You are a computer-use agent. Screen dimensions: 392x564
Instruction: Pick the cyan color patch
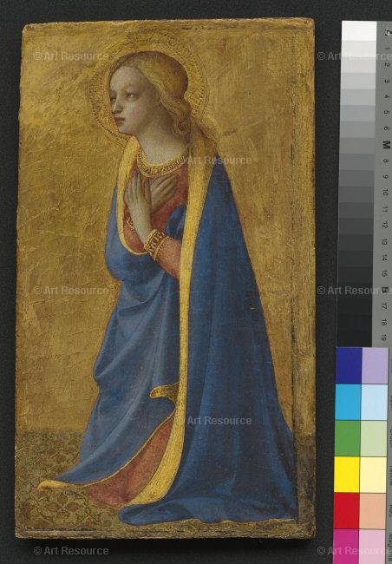(x=348, y=402)
